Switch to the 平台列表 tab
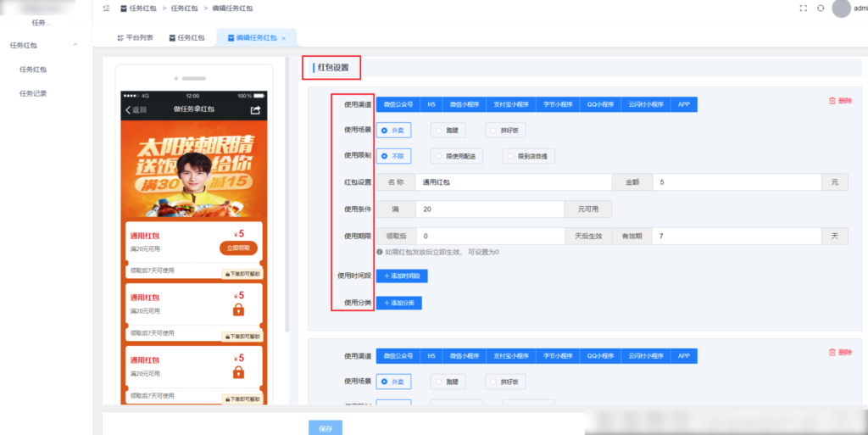Viewport: 868px width, 435px height. [134, 38]
